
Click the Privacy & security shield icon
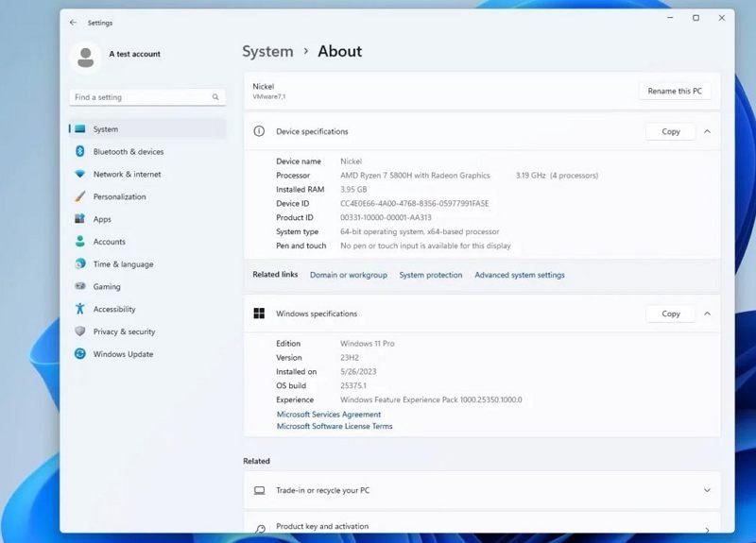[80, 331]
